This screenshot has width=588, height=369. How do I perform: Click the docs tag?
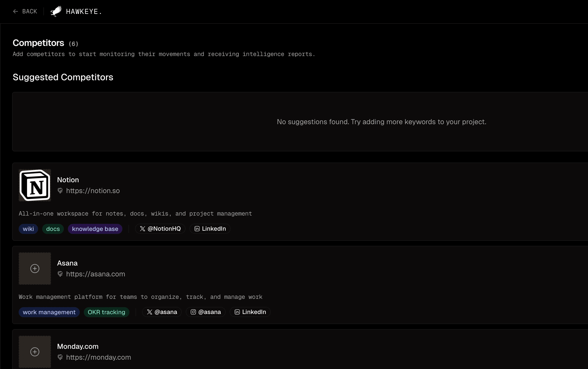(53, 229)
